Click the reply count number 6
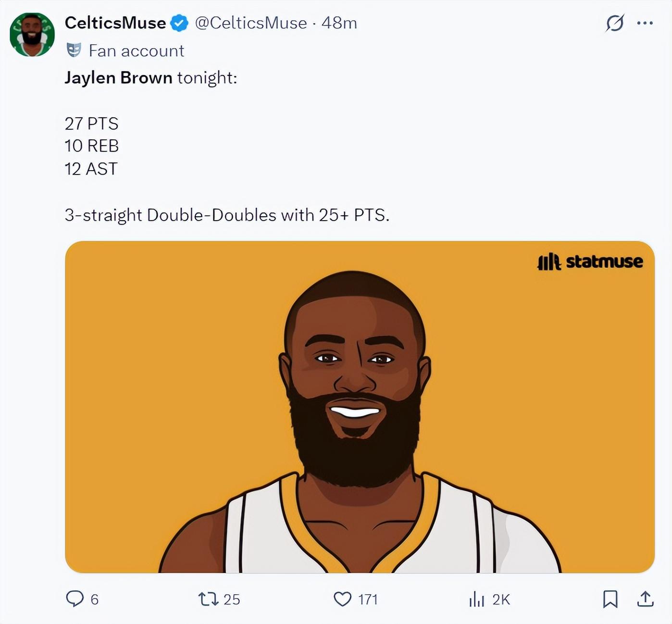Viewport: 672px width, 624px height. (x=95, y=599)
